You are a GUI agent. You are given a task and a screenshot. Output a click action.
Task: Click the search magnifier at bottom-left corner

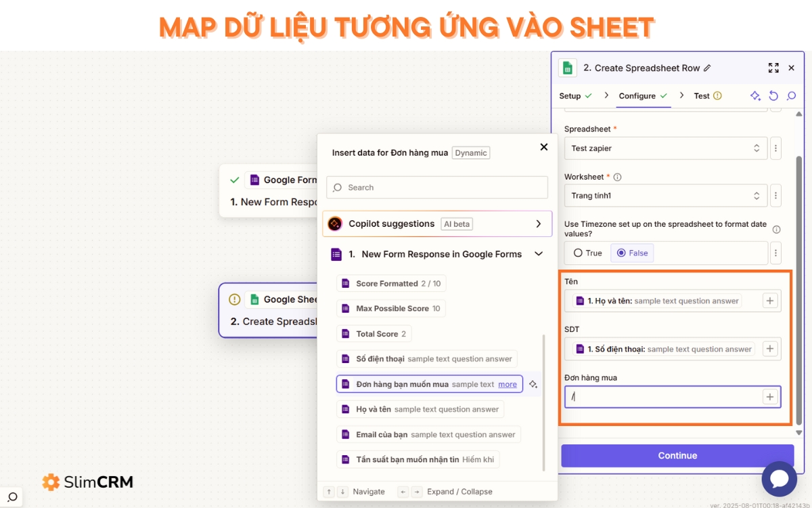[x=12, y=498]
